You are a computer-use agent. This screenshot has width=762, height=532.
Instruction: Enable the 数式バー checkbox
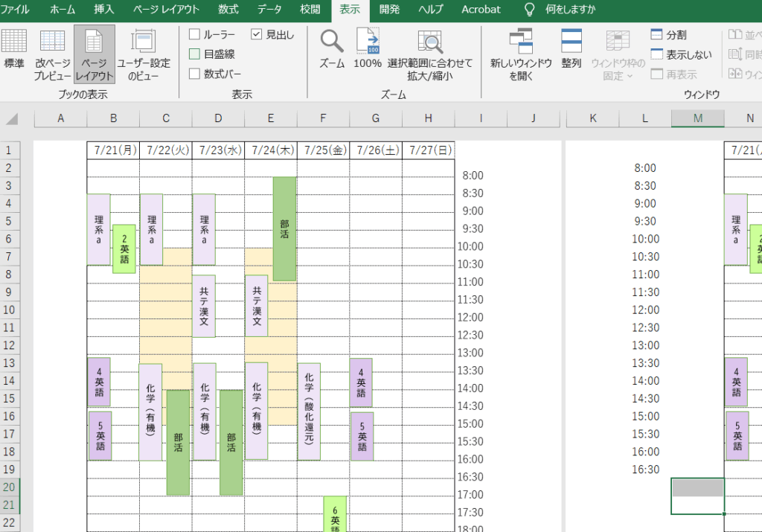(x=195, y=74)
